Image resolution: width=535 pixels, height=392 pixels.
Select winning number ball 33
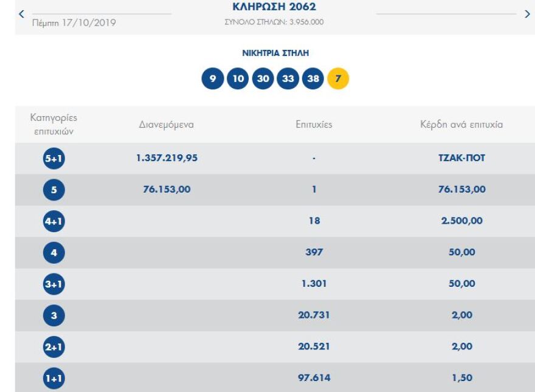(288, 79)
